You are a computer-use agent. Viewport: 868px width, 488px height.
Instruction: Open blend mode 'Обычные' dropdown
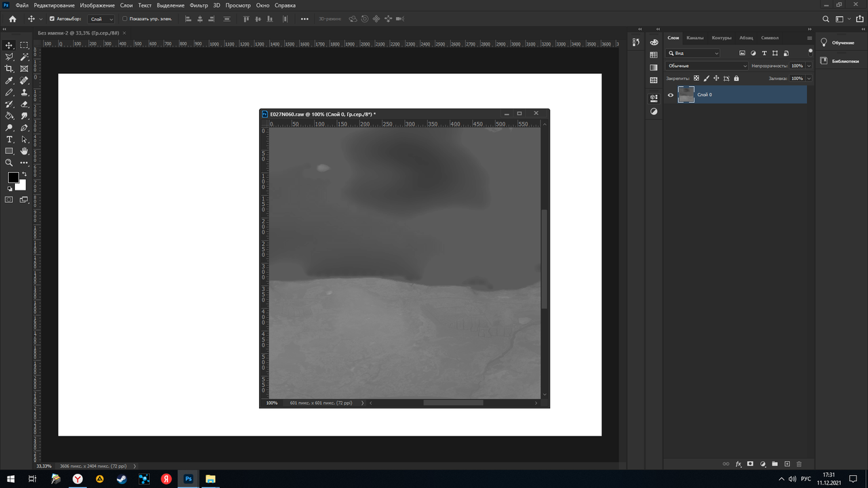(x=707, y=66)
